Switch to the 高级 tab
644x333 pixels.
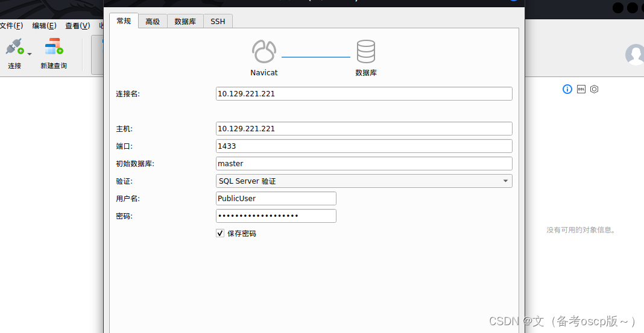click(153, 21)
